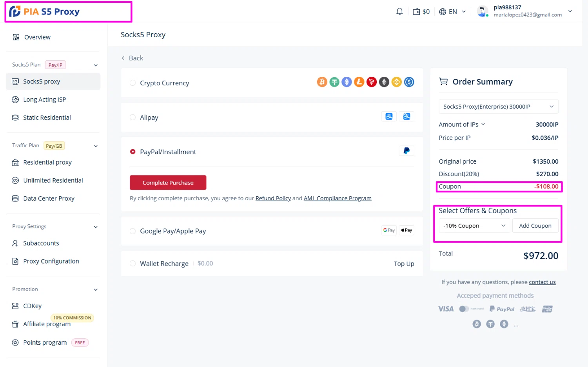
Task: Click the globe language icon
Action: coord(443,12)
